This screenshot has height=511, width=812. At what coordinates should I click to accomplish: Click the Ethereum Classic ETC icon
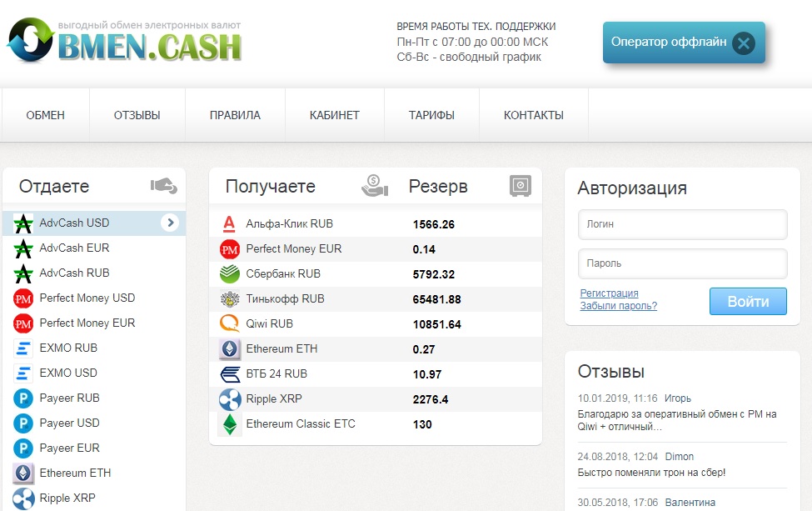(229, 424)
